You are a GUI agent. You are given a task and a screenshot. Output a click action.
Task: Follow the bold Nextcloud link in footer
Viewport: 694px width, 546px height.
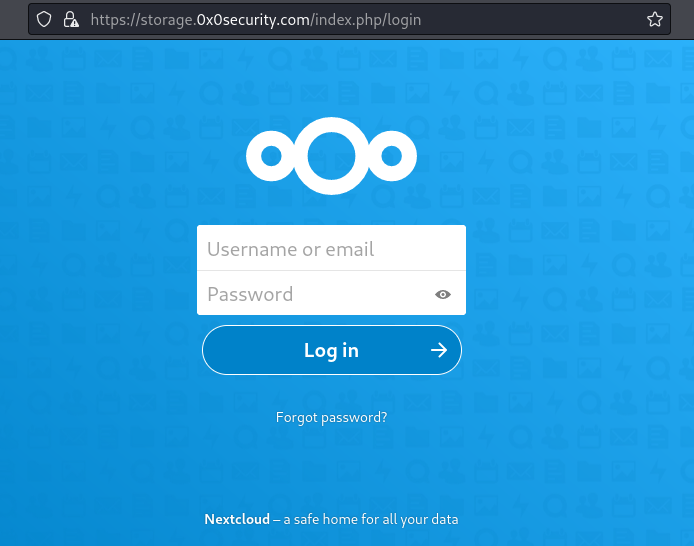tap(237, 520)
